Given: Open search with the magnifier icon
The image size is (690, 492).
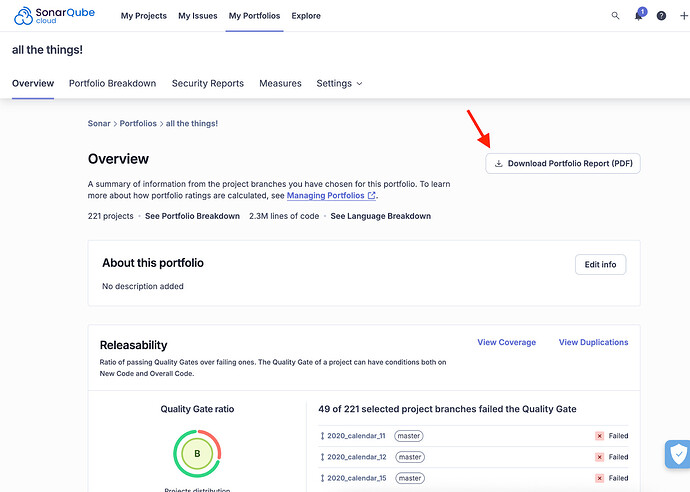Looking at the screenshot, I should (615, 16).
